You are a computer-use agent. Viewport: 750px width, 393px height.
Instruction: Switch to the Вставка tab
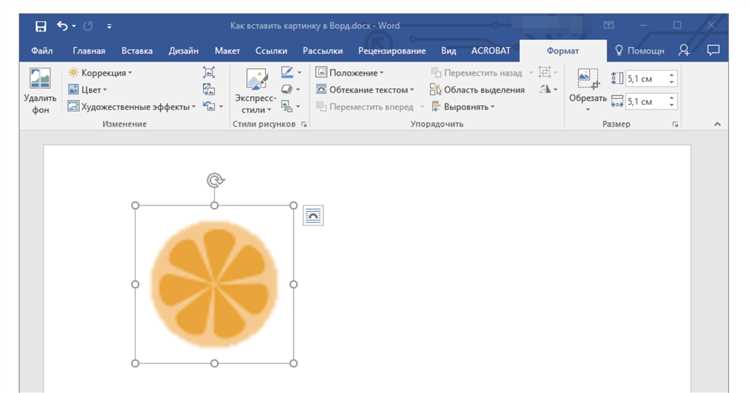coord(137,51)
